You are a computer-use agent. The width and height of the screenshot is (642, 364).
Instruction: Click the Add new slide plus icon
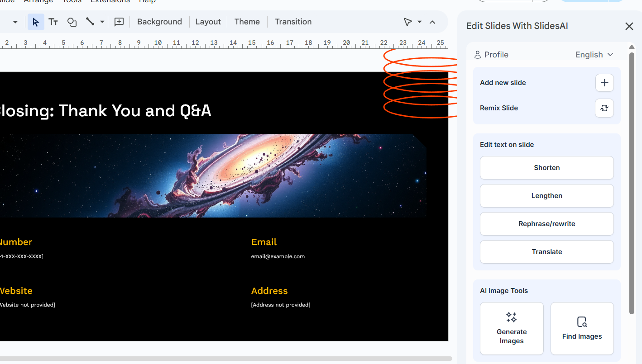pos(604,83)
